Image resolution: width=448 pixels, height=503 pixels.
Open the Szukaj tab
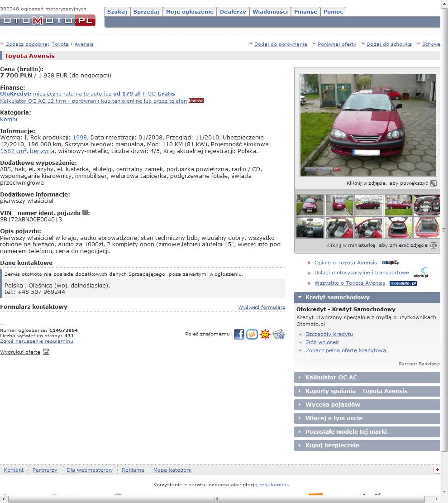(117, 12)
